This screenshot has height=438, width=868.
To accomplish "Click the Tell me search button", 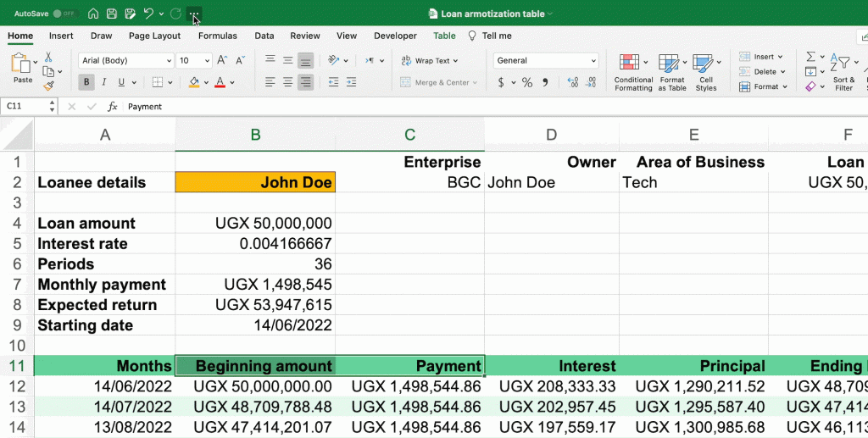I will pos(490,36).
